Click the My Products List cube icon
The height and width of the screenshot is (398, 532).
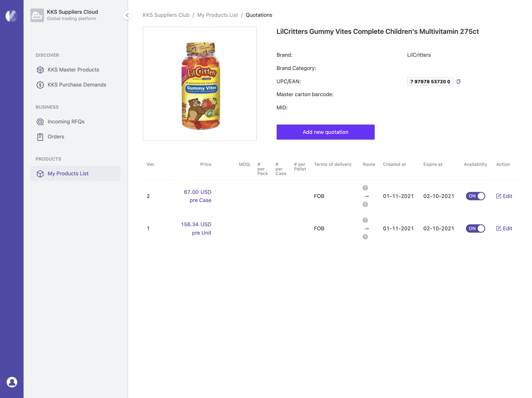click(40, 174)
